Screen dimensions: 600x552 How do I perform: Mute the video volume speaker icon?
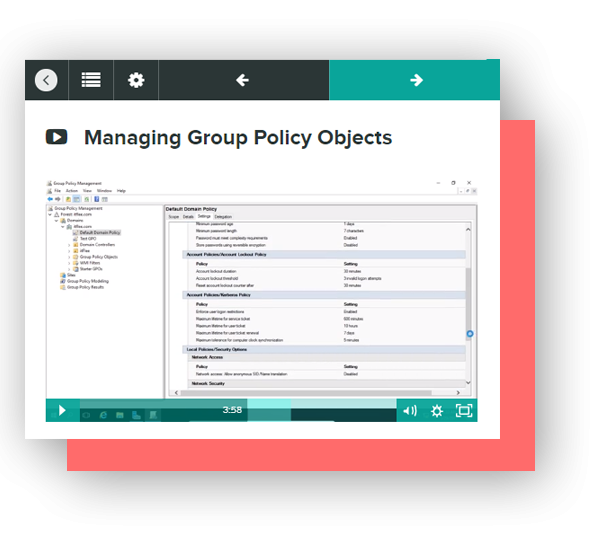[409, 410]
